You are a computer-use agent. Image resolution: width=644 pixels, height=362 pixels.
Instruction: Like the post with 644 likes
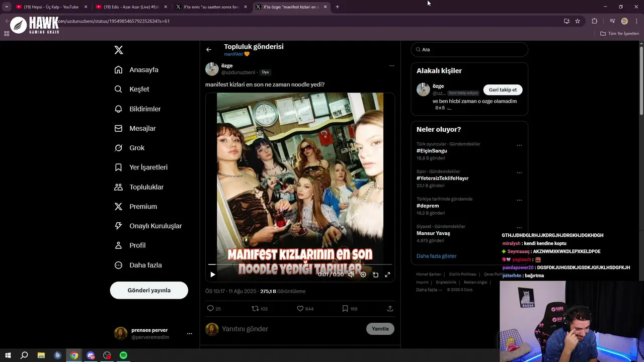305,308
